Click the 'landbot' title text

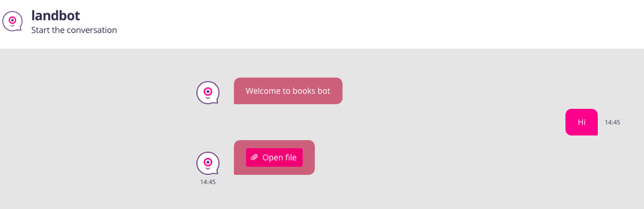[55, 16]
